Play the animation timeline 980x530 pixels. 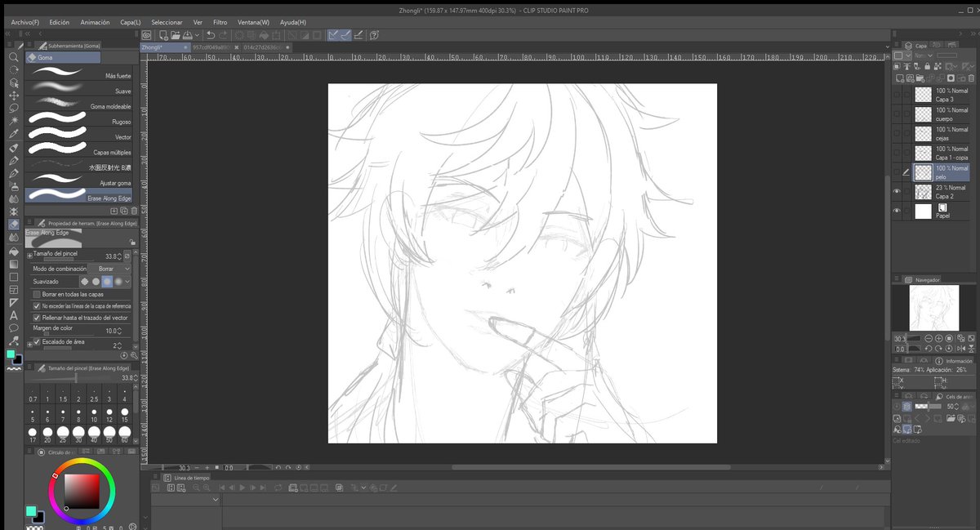(243, 488)
